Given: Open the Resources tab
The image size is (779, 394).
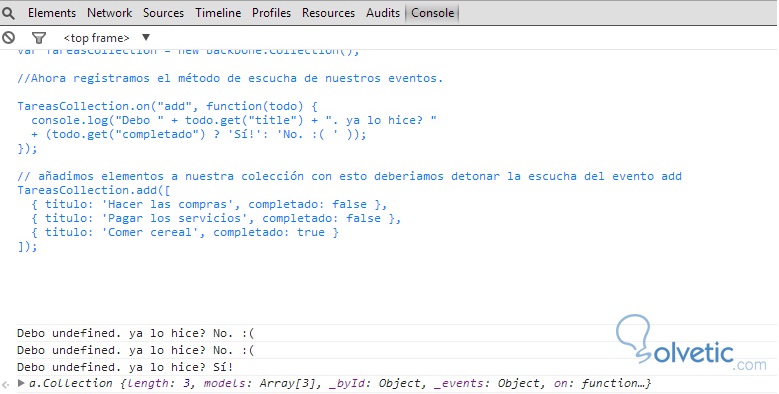Looking at the screenshot, I should coord(328,13).
